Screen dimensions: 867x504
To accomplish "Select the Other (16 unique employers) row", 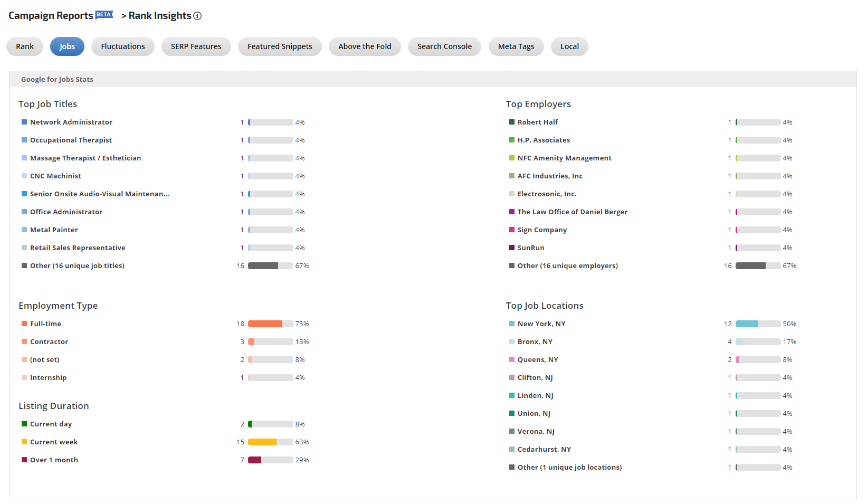I will point(567,265).
